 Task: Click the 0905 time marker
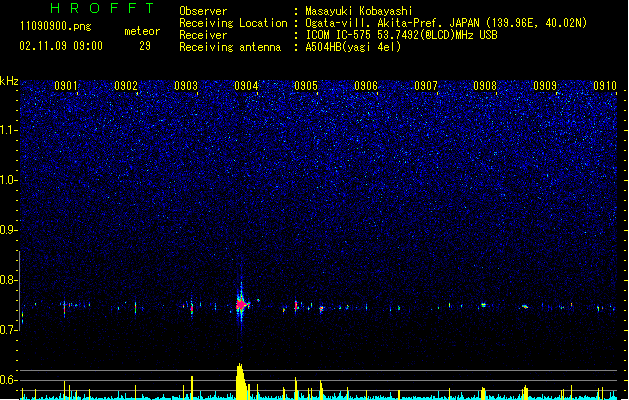(x=306, y=85)
